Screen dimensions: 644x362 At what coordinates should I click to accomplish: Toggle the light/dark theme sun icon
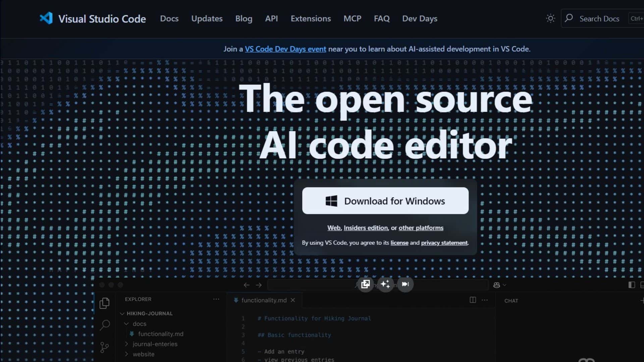(550, 18)
